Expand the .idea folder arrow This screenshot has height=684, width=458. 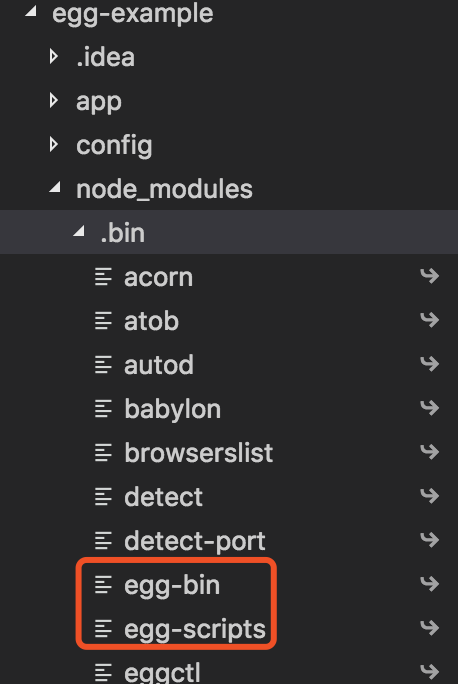54,56
